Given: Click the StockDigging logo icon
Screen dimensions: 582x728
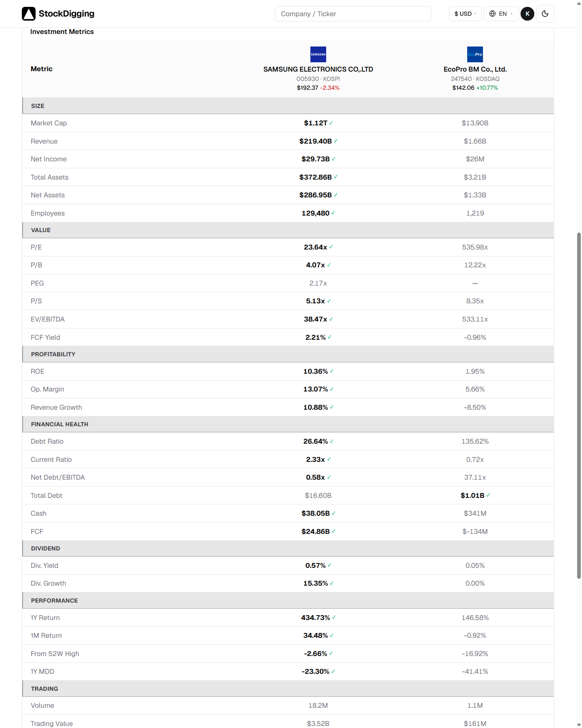Looking at the screenshot, I should (29, 14).
